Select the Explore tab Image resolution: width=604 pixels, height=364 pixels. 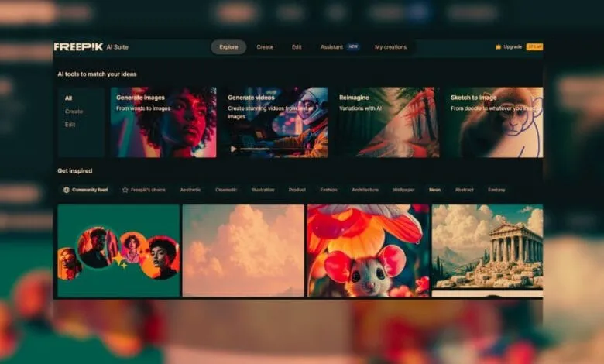pos(228,47)
